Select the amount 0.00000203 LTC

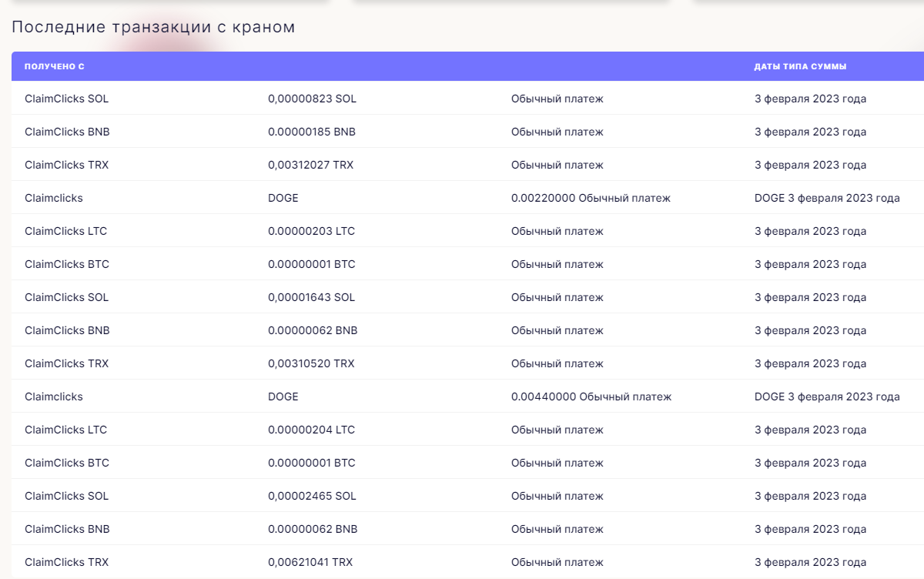click(x=311, y=231)
